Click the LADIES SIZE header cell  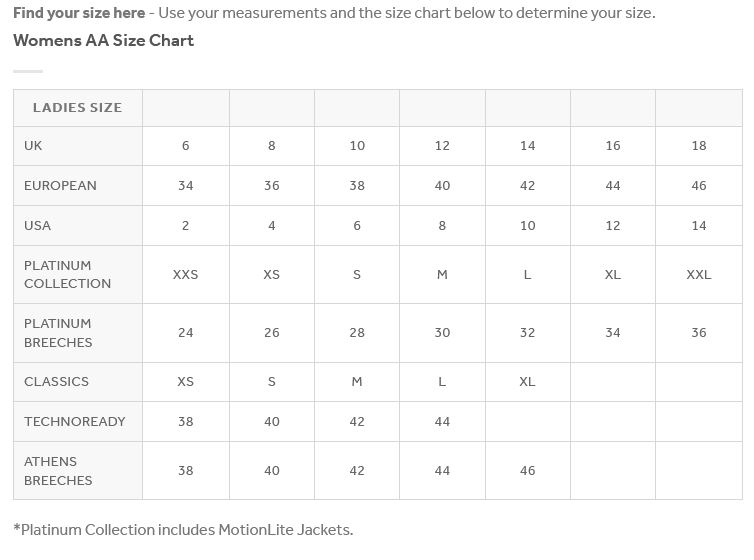pos(77,108)
